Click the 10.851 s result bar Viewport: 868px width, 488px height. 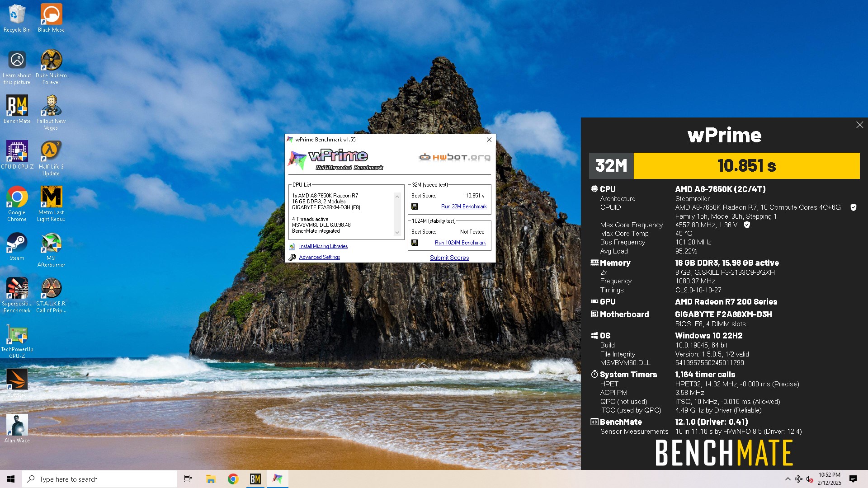tap(746, 166)
